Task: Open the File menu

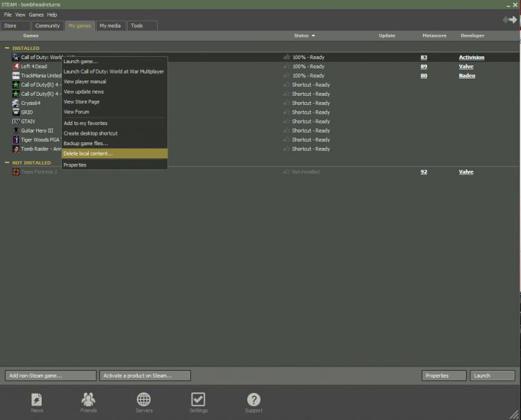Action: pos(8,15)
